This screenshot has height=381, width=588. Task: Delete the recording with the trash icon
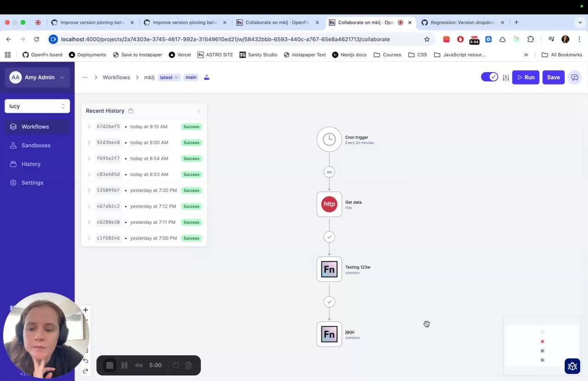click(x=188, y=365)
